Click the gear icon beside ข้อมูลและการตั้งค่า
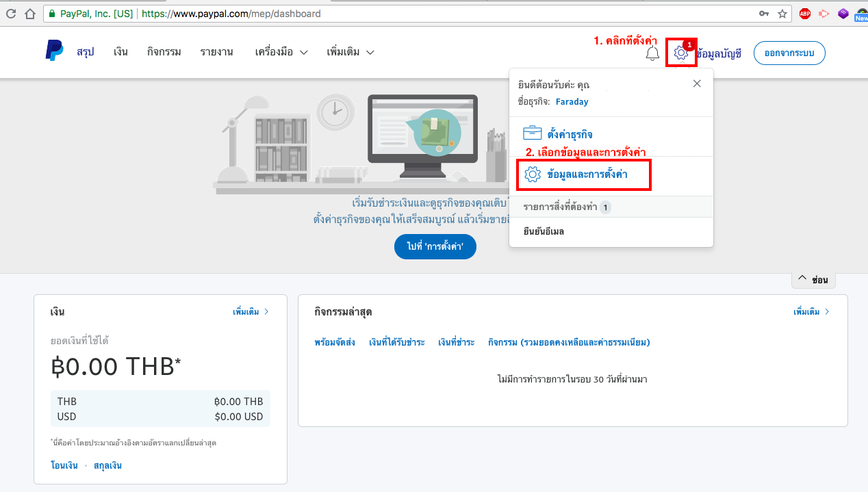 532,174
